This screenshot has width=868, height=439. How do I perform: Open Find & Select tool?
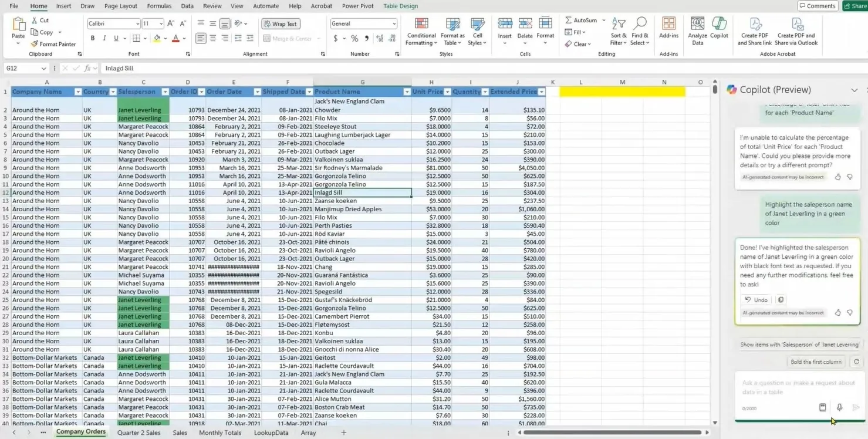point(640,31)
